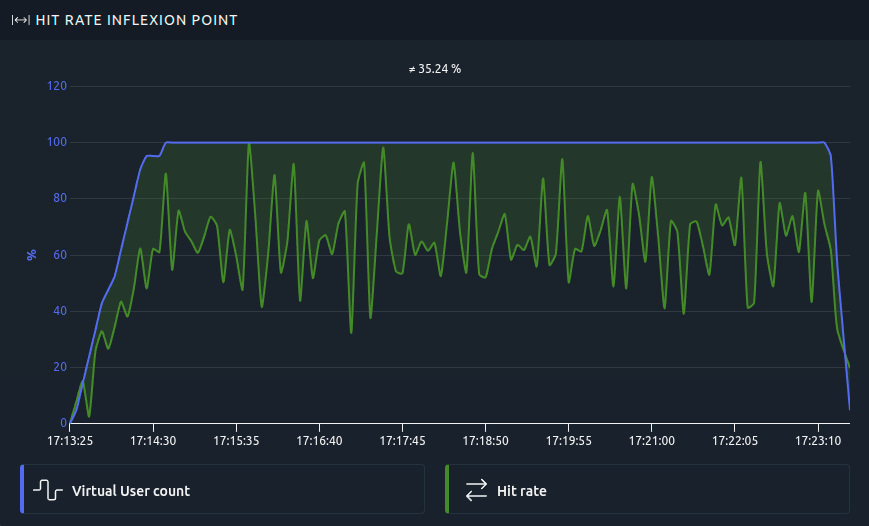Click the green color bar beside Hit rate
This screenshot has width=869, height=526.
coord(447,489)
